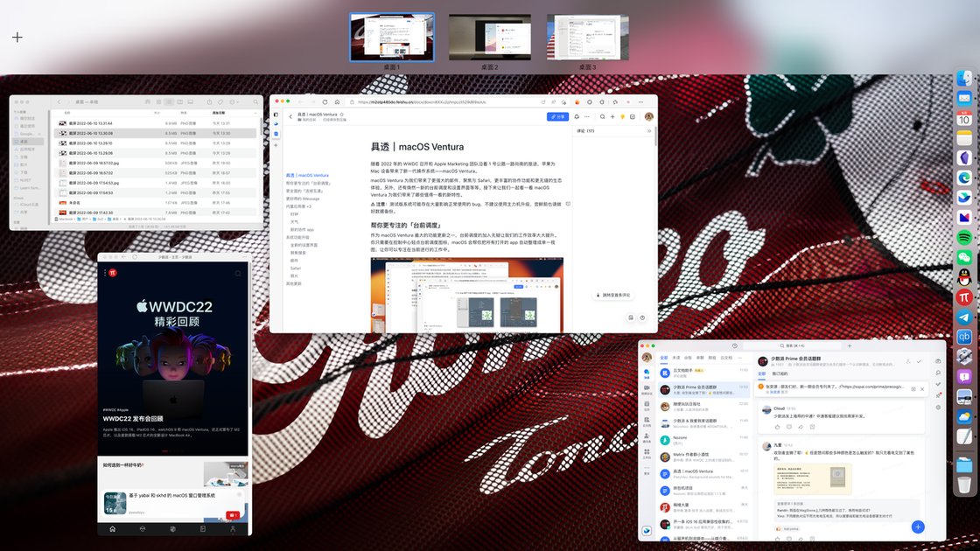Open browser more options ellipsis
980x551 pixels.
pyautogui.click(x=640, y=101)
